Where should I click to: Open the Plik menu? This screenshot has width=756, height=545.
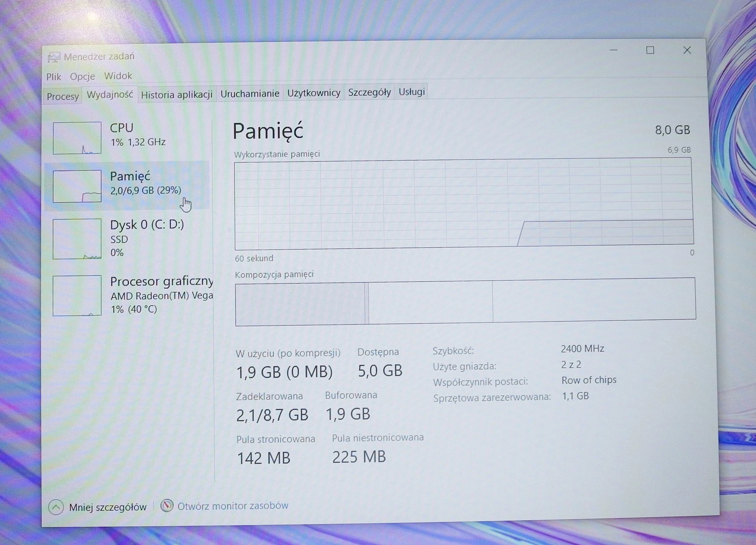[53, 77]
